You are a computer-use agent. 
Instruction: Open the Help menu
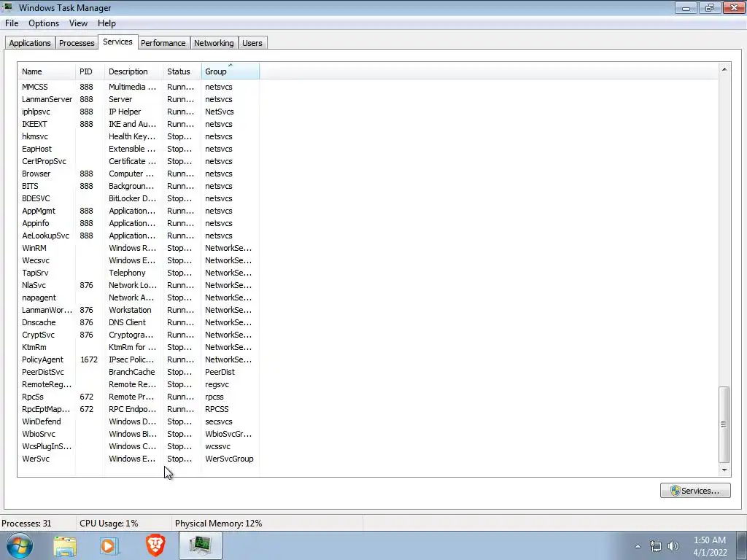coord(107,23)
